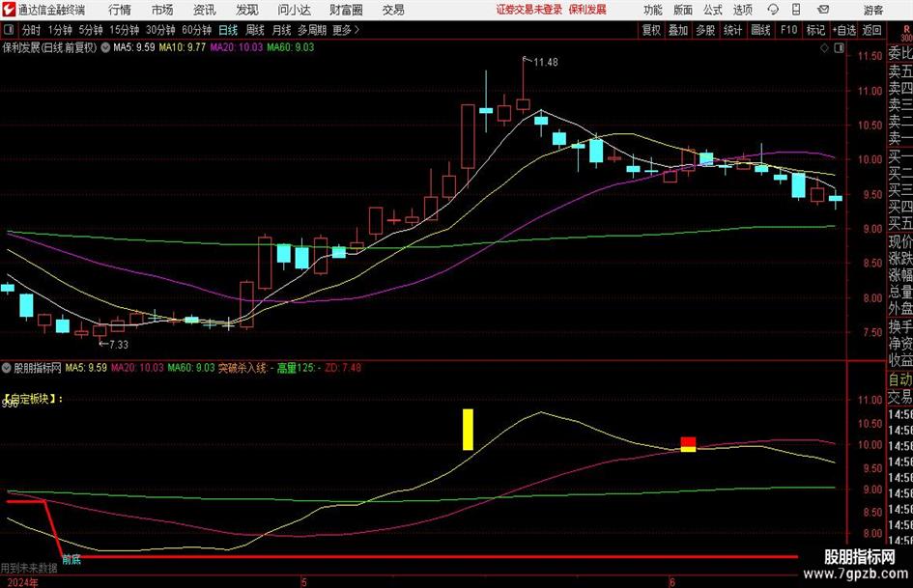Click the 叠加 overlay button
The image size is (913, 588).
pos(678,30)
